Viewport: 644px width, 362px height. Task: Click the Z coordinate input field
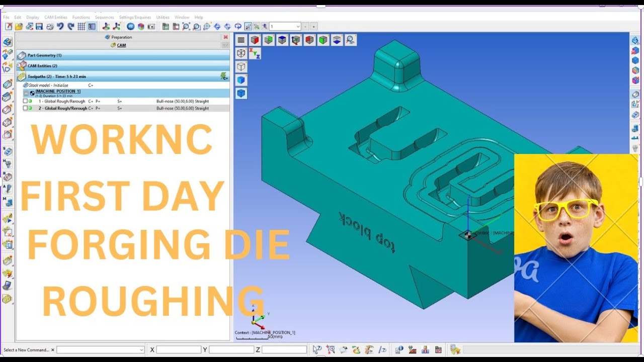click(x=284, y=350)
